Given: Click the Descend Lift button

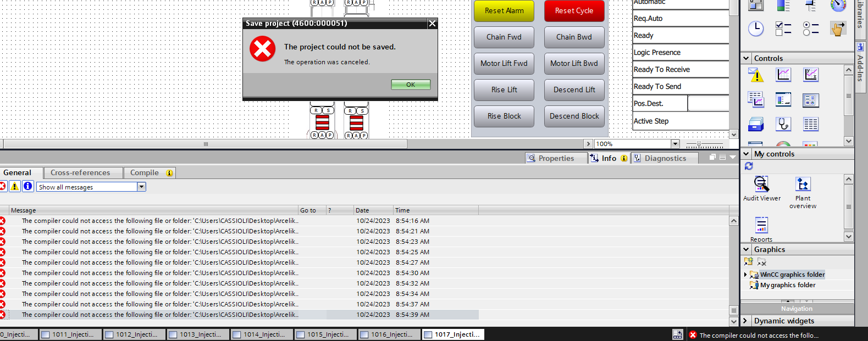Looking at the screenshot, I should [x=574, y=90].
